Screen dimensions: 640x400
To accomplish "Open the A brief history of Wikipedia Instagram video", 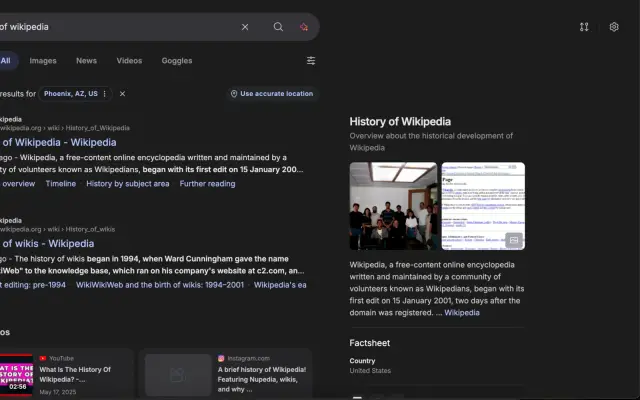I will pyautogui.click(x=262, y=379).
